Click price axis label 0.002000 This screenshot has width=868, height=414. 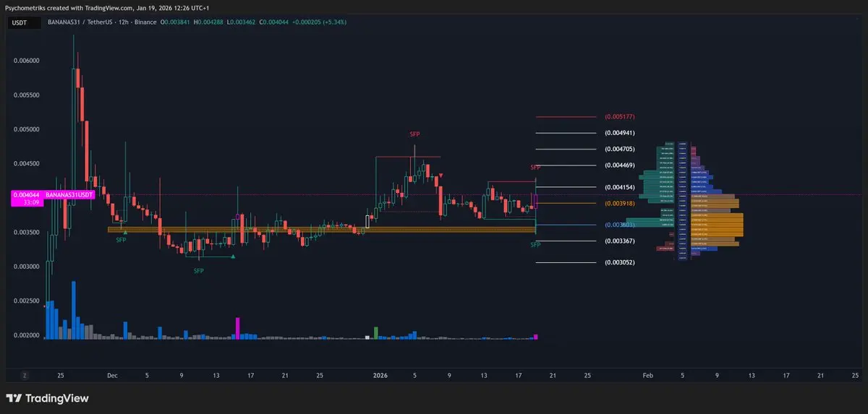coord(27,335)
